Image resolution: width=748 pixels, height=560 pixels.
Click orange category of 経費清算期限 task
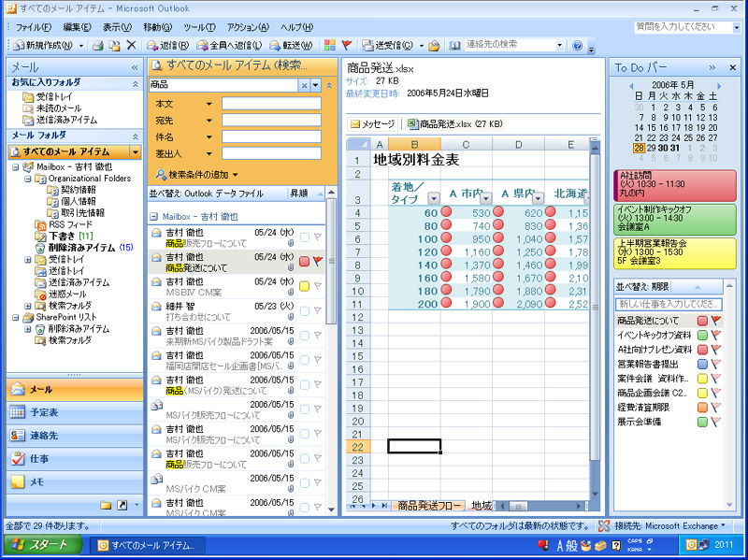(702, 408)
